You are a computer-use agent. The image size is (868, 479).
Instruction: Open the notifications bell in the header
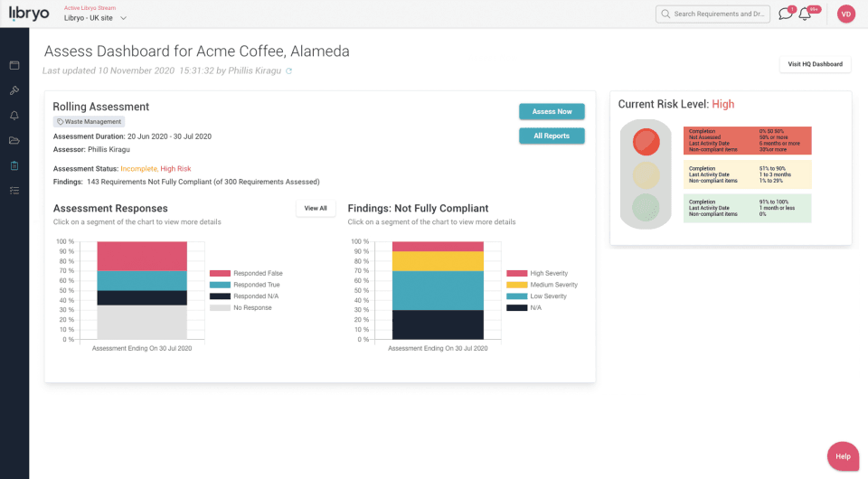[805, 14]
